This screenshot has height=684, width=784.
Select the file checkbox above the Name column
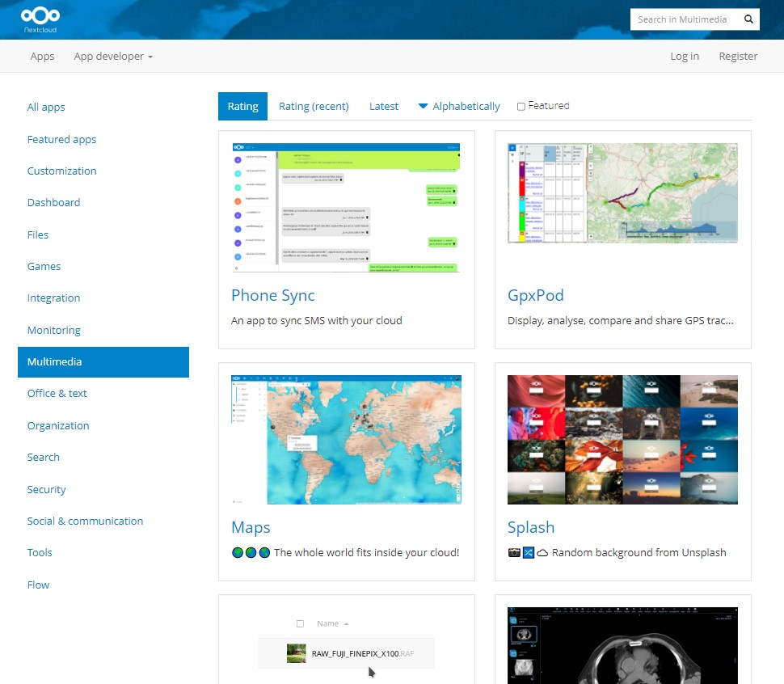tap(300, 623)
